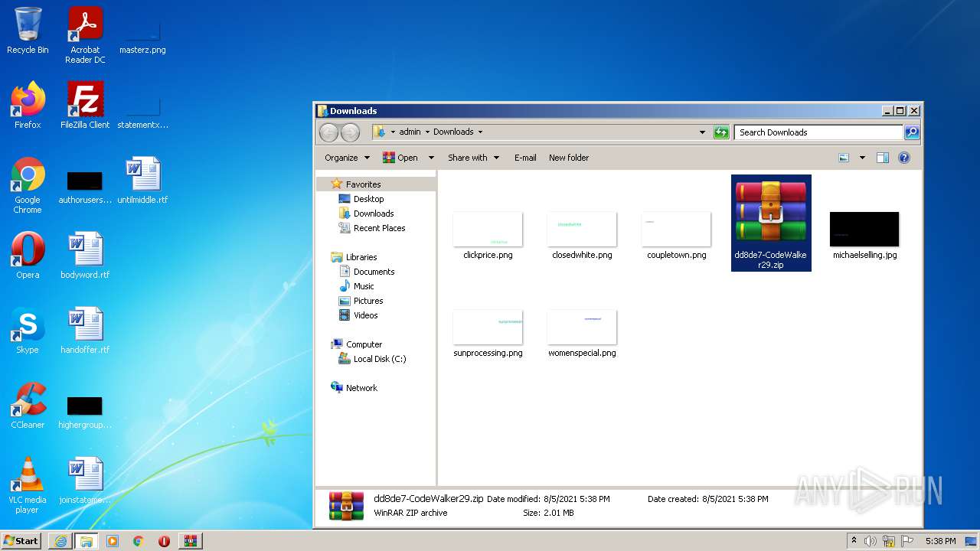Screen dimensions: 980x551
Task: Show the preview pane icon
Action: pos(882,158)
